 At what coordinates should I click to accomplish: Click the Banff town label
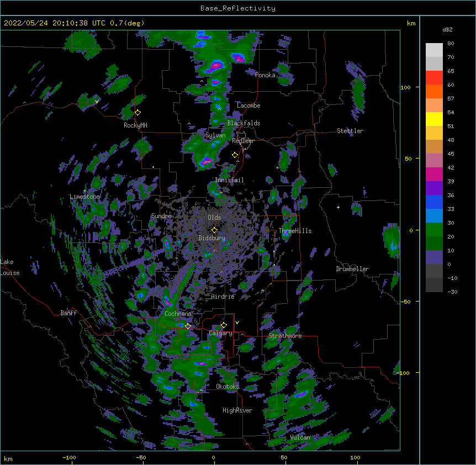click(x=68, y=313)
